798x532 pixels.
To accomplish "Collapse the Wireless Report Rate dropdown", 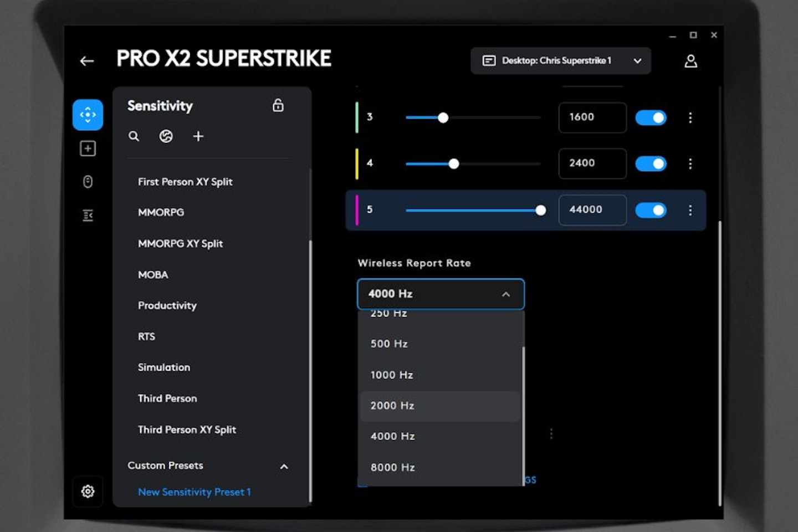I will point(505,294).
